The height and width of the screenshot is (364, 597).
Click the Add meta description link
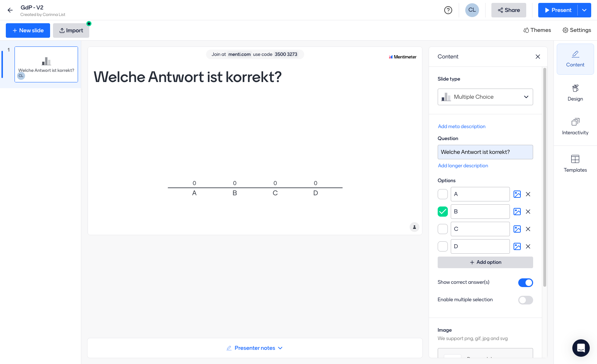462,126
